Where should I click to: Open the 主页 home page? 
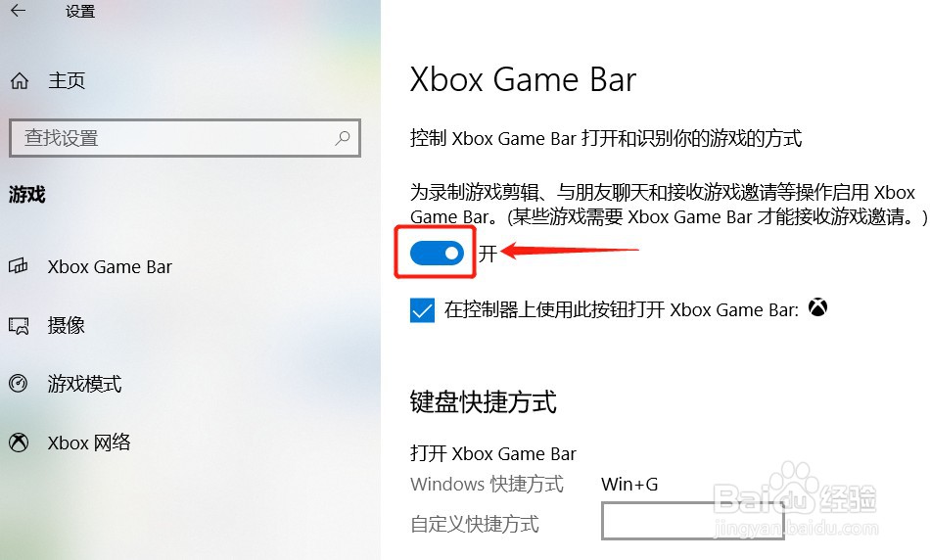[67, 80]
